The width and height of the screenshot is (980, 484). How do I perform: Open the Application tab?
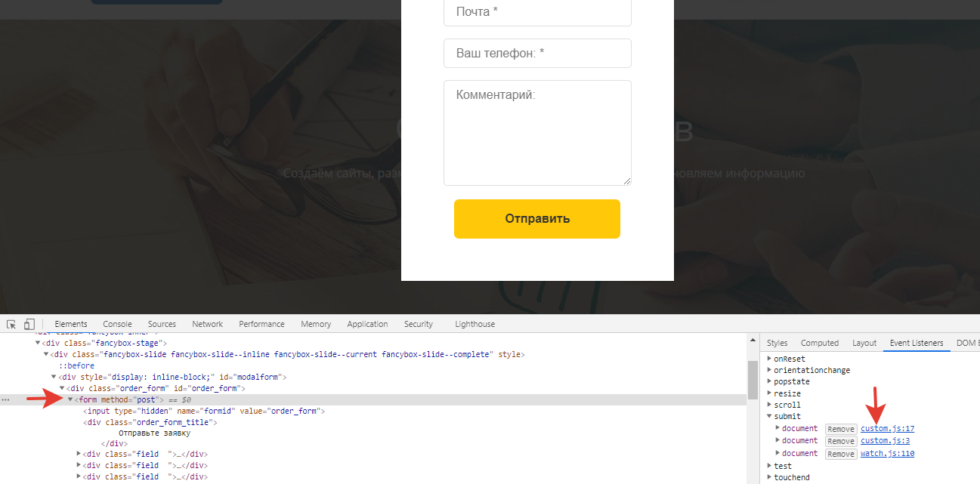tap(367, 324)
